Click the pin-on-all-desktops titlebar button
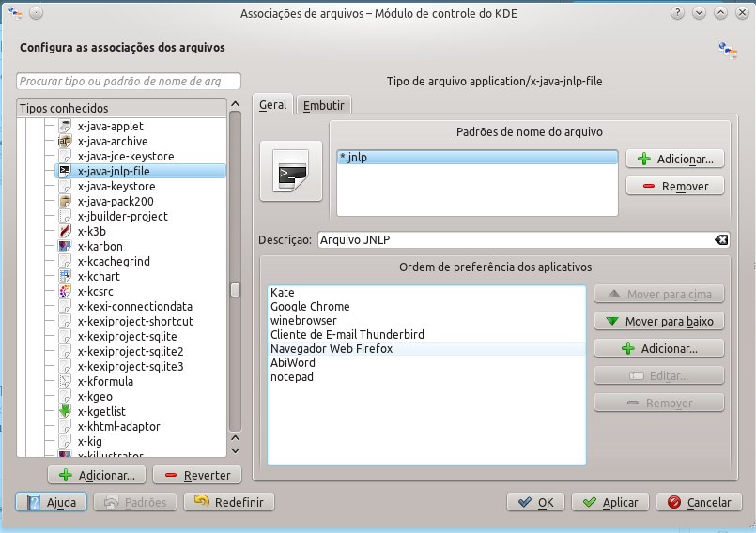The width and height of the screenshot is (756, 533). click(x=37, y=13)
